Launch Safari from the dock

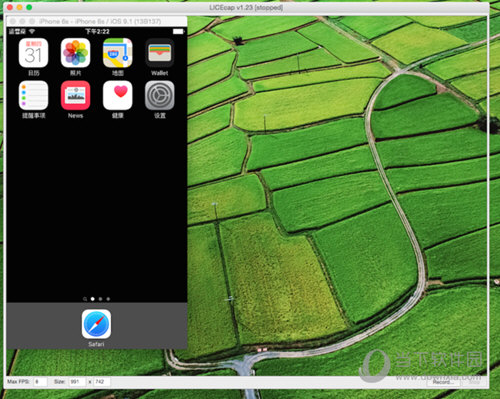[x=96, y=324]
